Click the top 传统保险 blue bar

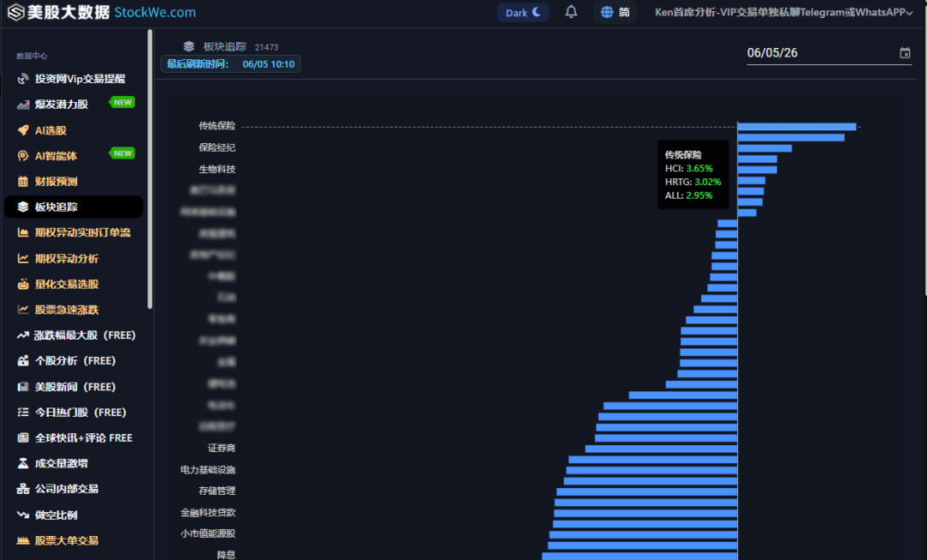[x=797, y=126]
